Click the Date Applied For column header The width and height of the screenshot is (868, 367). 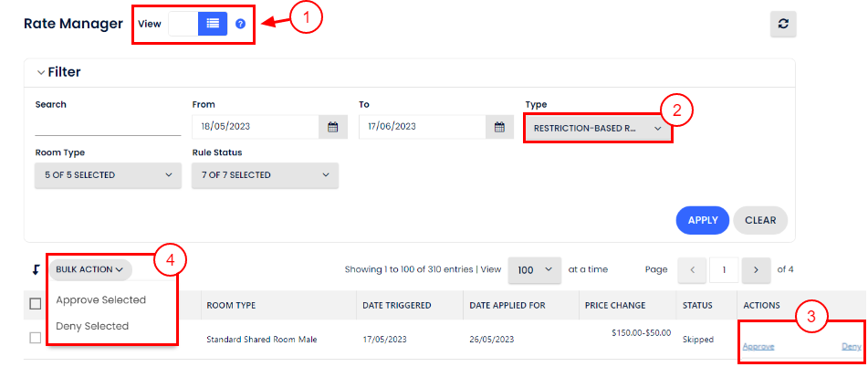tap(507, 306)
